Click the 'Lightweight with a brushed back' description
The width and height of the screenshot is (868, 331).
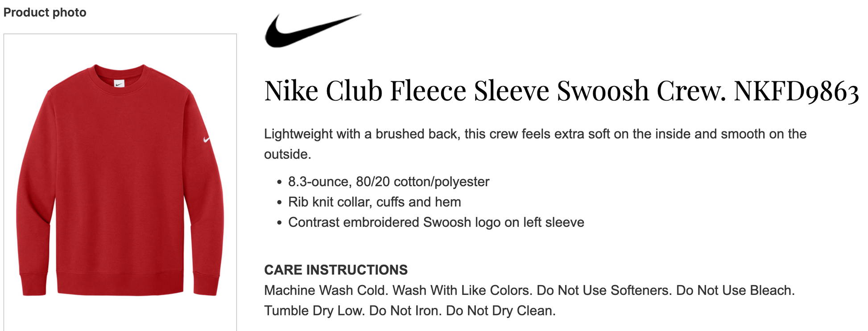[x=535, y=144]
